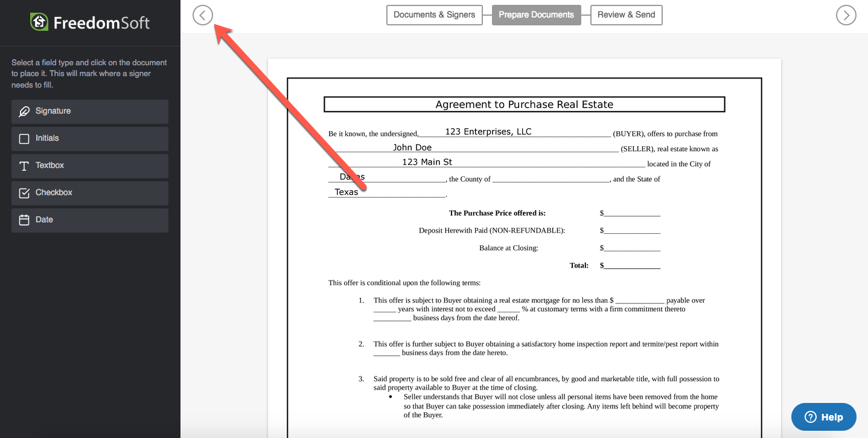Click term 3 about free and clear sale
868x438 pixels.
(x=546, y=384)
